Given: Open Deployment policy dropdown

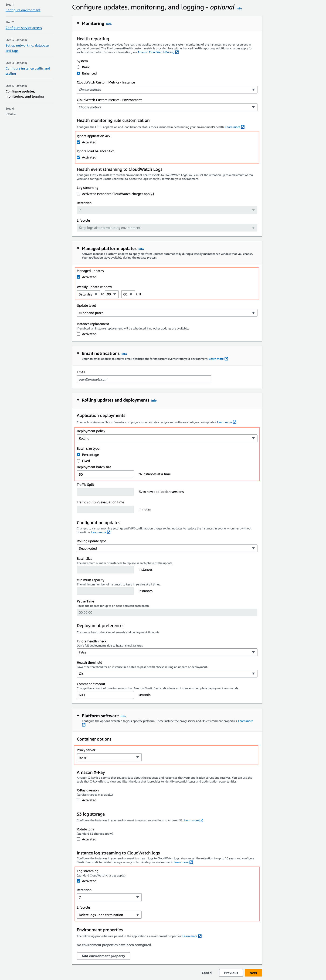Looking at the screenshot, I should coord(167,438).
